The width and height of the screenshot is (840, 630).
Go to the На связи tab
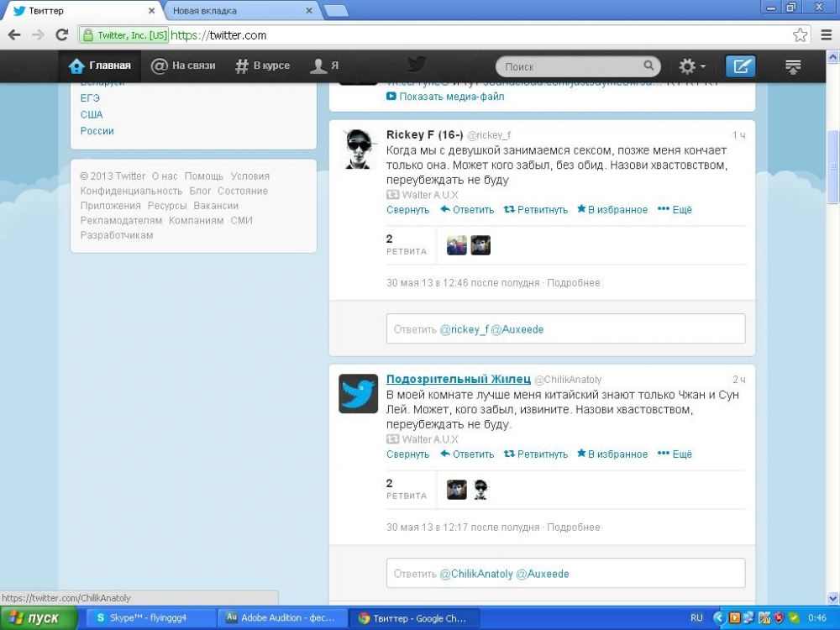click(183, 66)
